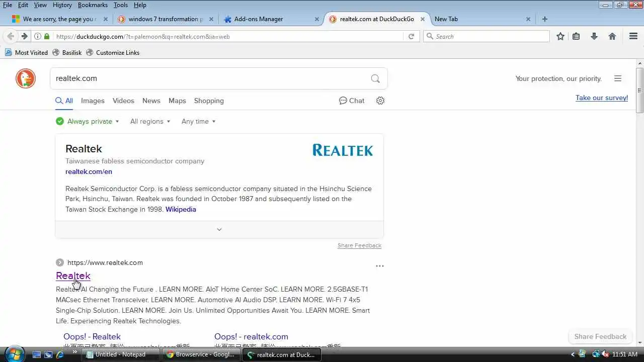
Task: Click the Realtek logo image
Action: [x=343, y=150]
